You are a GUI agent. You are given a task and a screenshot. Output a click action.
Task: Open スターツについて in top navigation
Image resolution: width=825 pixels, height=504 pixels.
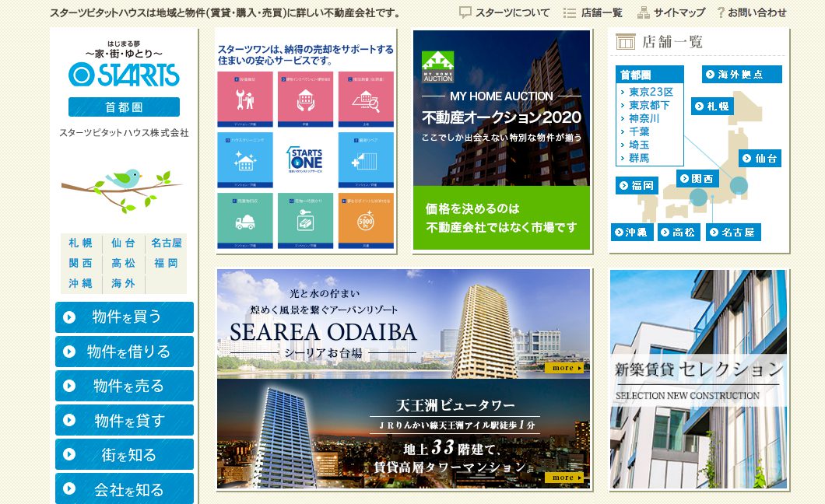[x=504, y=12]
